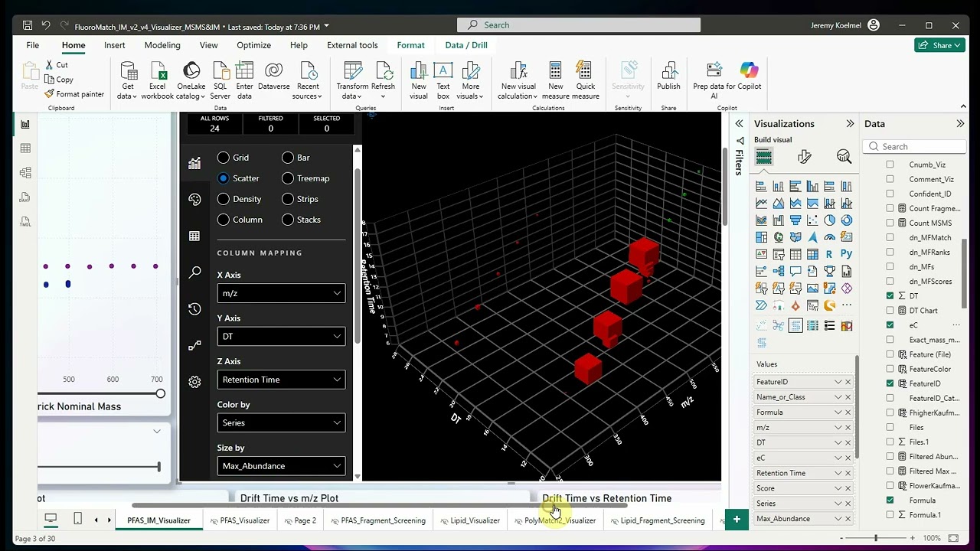Click the Copy command
Image resolution: width=980 pixels, height=551 pixels.
coord(59,80)
